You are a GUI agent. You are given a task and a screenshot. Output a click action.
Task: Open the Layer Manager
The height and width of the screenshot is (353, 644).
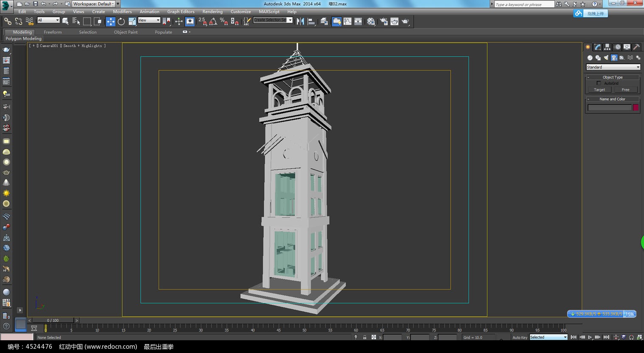[324, 21]
